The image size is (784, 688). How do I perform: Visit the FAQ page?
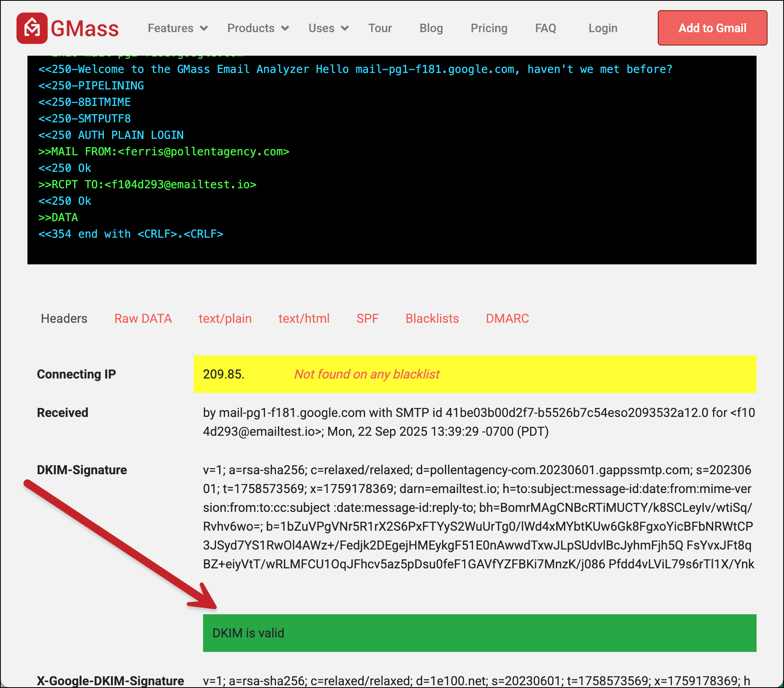(545, 28)
